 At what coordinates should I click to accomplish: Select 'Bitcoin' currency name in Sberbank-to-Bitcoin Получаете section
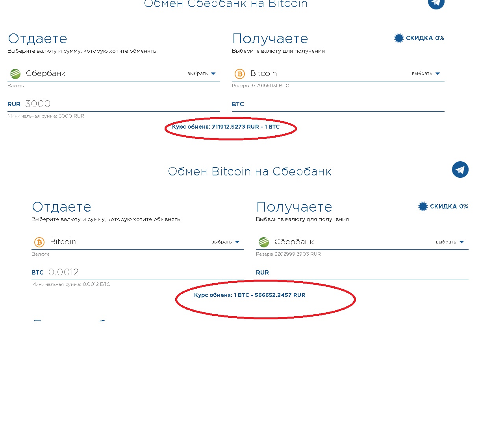[x=264, y=74]
